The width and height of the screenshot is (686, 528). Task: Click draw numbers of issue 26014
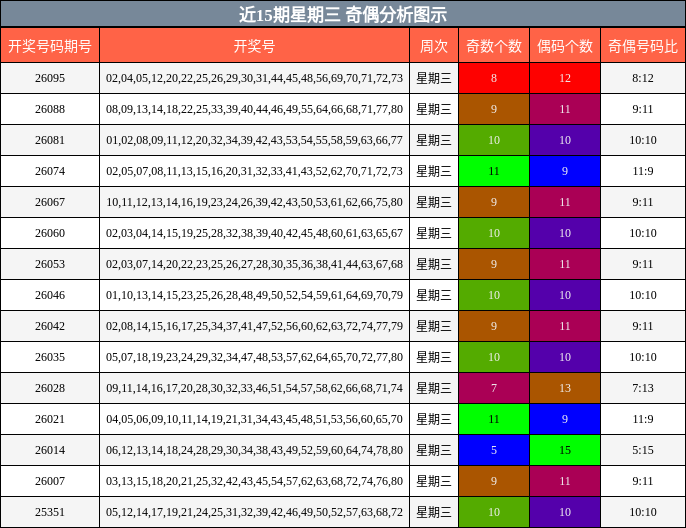pos(254,450)
